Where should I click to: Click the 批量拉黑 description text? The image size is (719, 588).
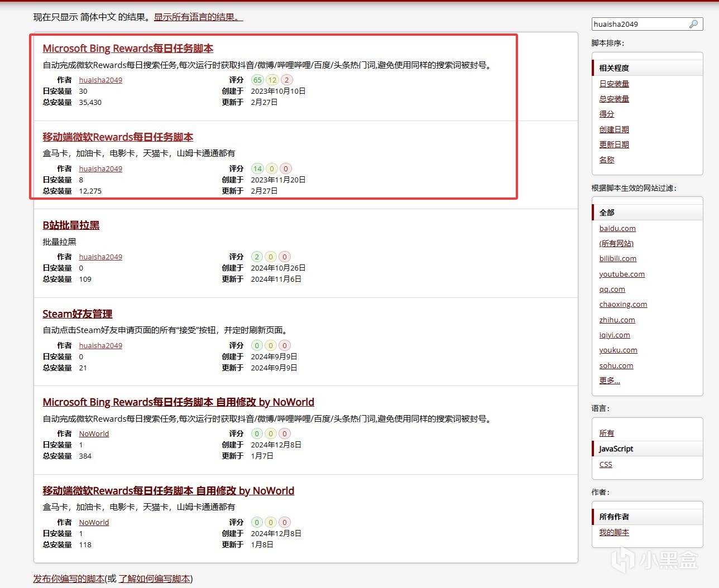coord(60,242)
